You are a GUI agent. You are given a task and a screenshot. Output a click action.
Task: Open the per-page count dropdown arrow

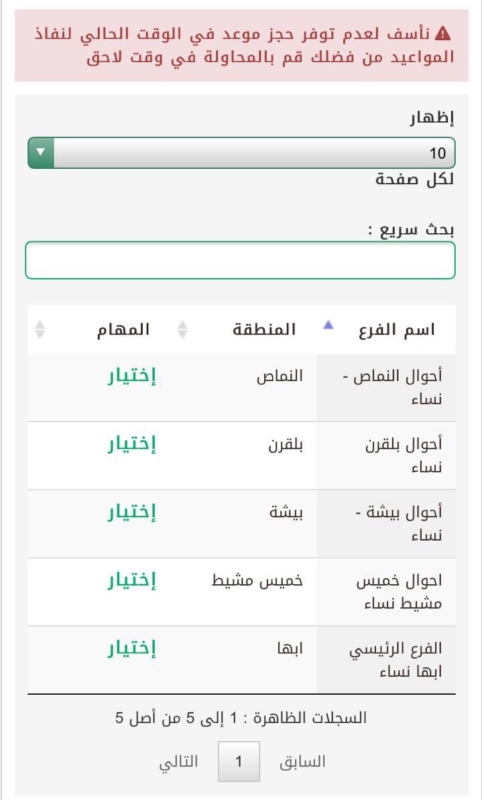pyautogui.click(x=41, y=153)
